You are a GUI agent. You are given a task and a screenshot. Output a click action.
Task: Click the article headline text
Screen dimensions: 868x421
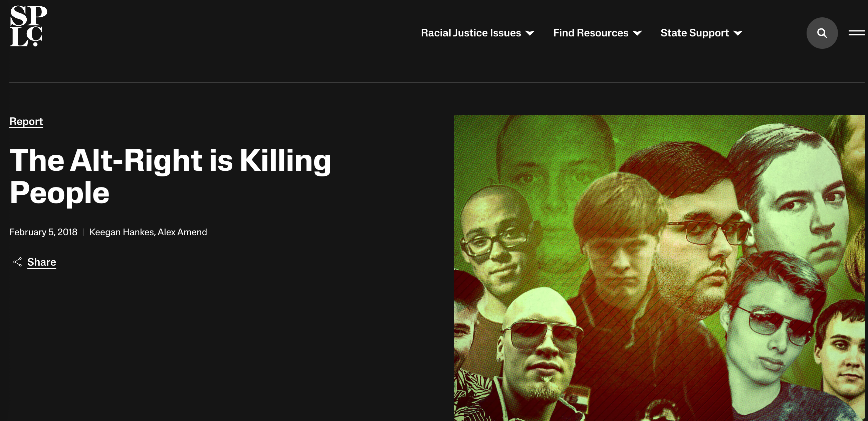click(x=170, y=176)
